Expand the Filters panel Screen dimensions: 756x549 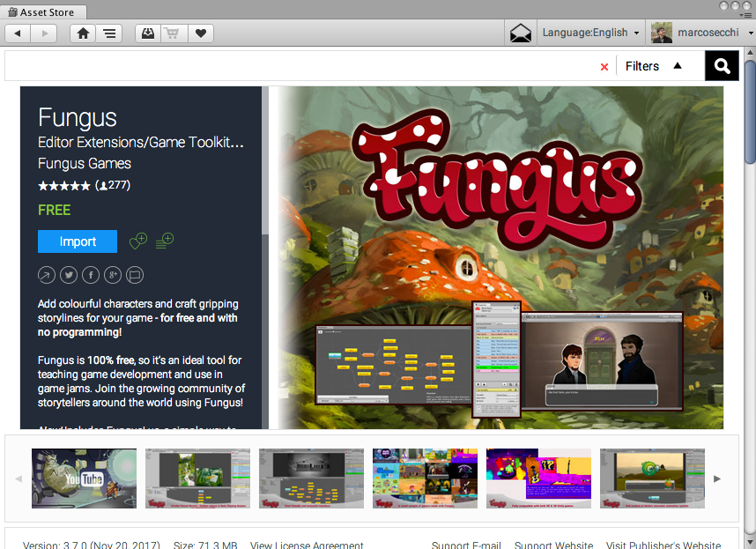point(653,66)
